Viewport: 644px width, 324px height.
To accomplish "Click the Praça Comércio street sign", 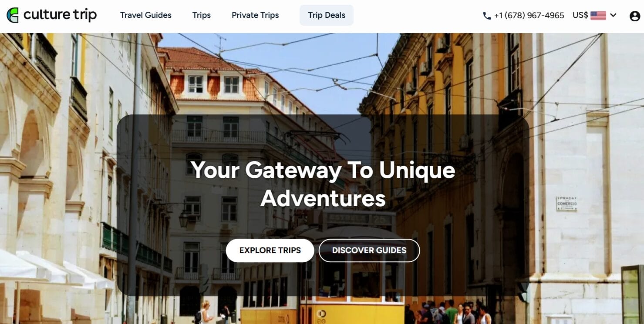I will tap(566, 204).
